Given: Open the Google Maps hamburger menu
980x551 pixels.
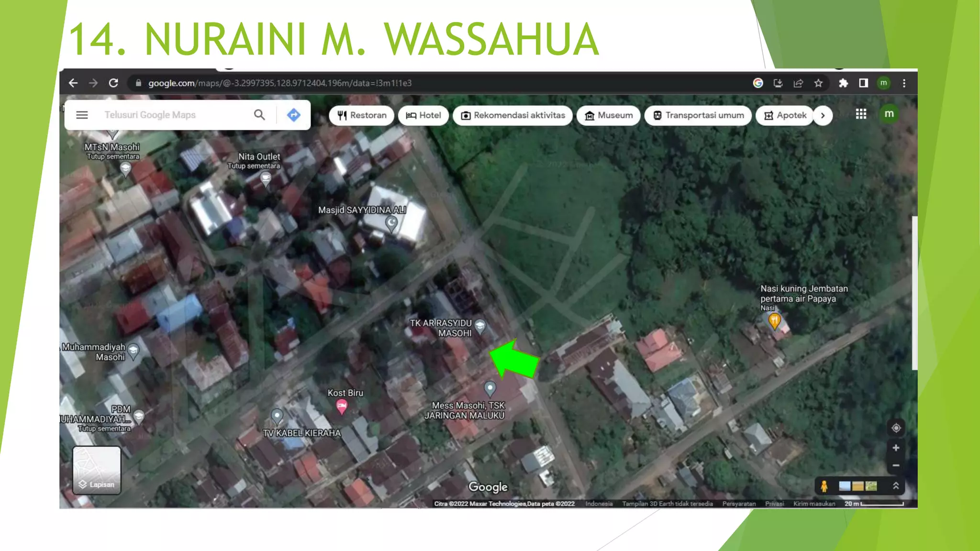Looking at the screenshot, I should 82,115.
